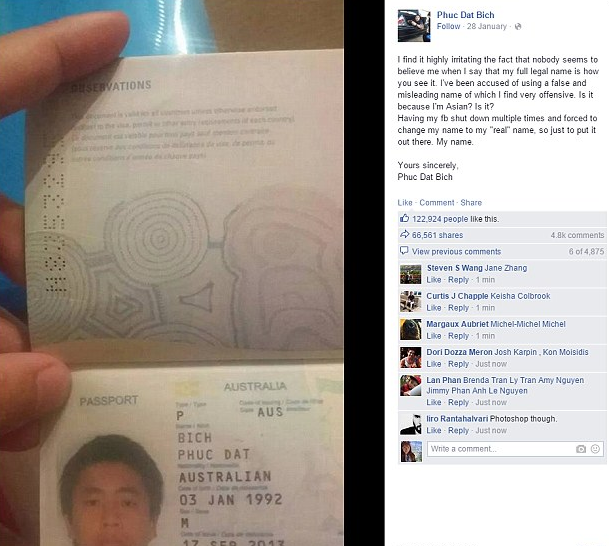Click the shares arrow icon
Image resolution: width=609 pixels, height=546 pixels.
[404, 234]
